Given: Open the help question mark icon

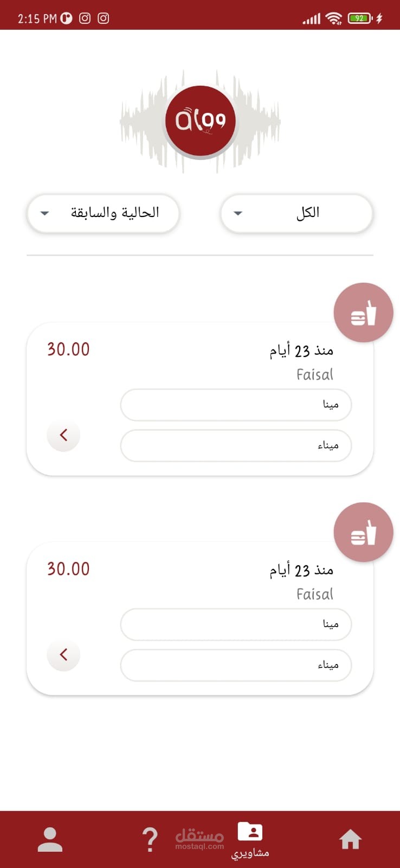Looking at the screenshot, I should [x=150, y=839].
